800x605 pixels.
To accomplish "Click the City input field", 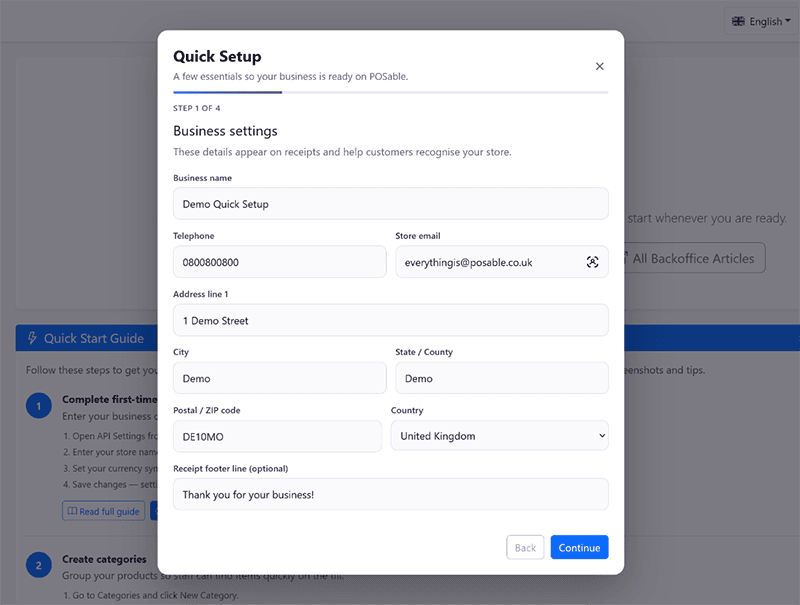I will tap(280, 379).
